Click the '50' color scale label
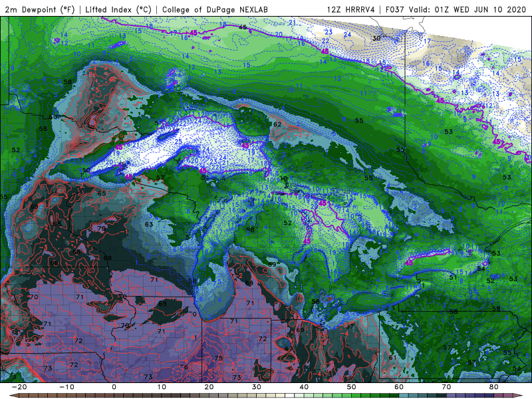Image resolution: width=532 pixels, height=399 pixels. pos(352,387)
